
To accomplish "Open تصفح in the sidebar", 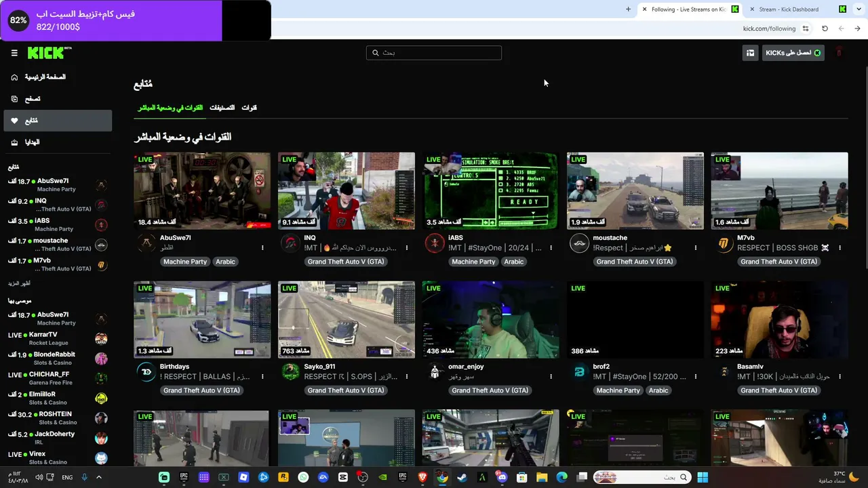I will (58, 99).
